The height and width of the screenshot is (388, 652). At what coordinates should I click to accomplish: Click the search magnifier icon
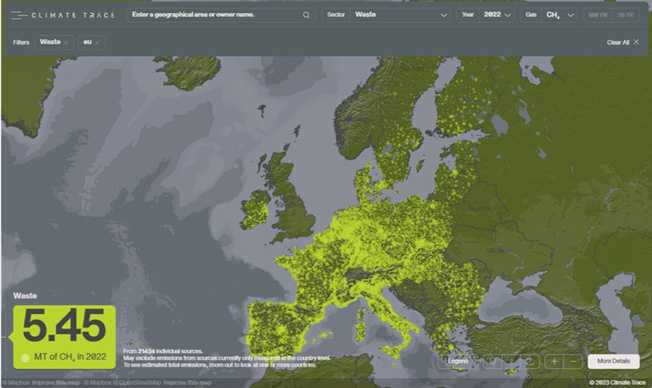point(306,15)
